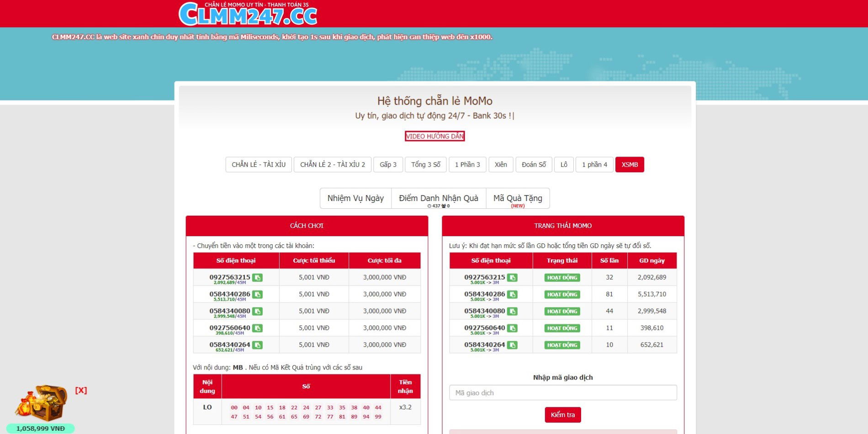Open the VIDEO HƯỚNG DẪN link
Viewport: 868px width, 434px height.
coord(434,136)
